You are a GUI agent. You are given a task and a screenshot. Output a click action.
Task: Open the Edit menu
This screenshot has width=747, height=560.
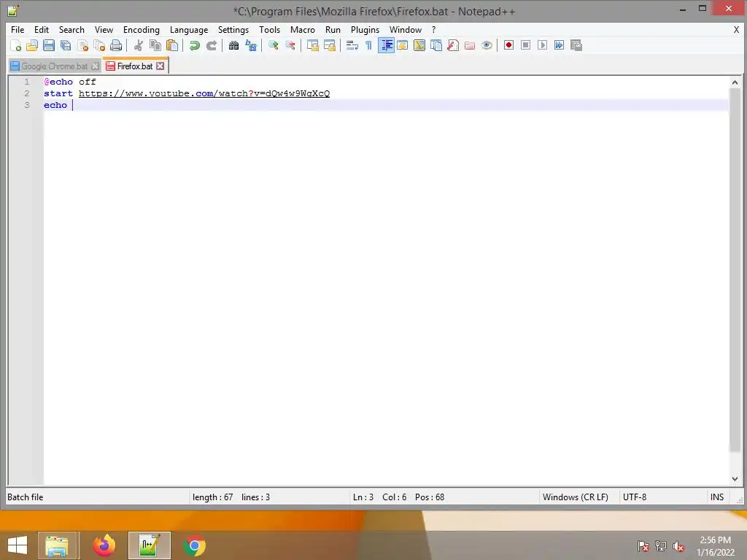(42, 29)
